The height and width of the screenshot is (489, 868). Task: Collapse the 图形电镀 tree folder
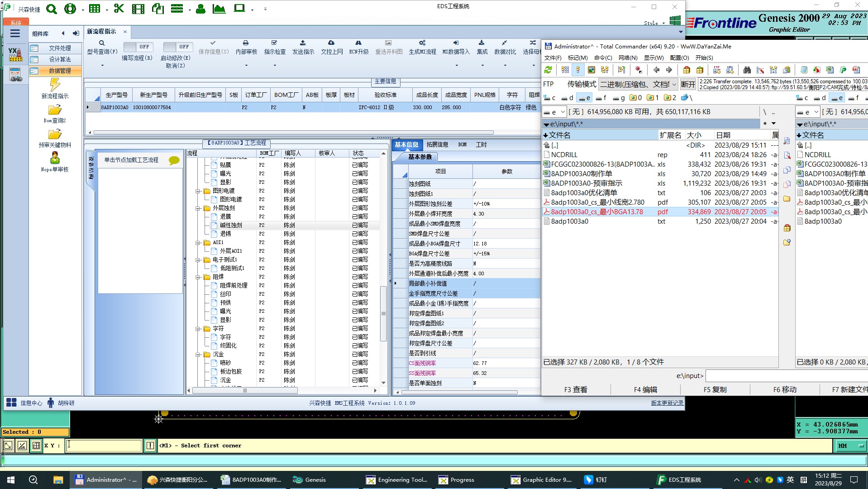198,191
